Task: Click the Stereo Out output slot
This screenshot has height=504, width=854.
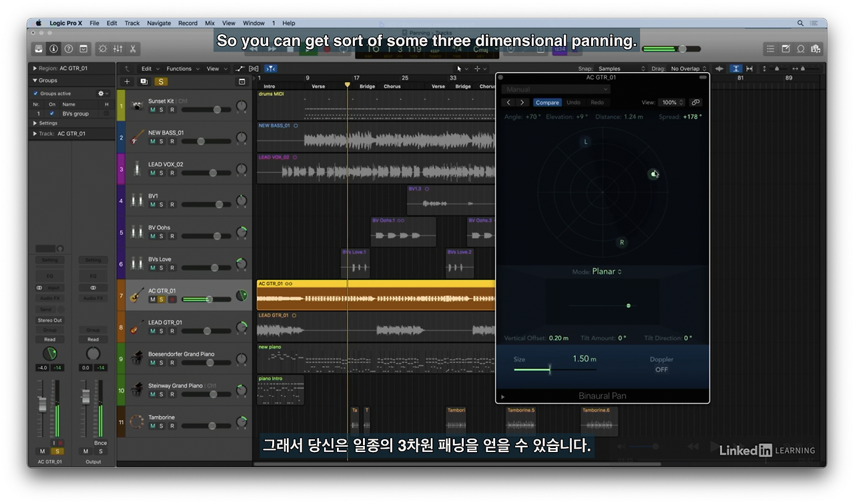Action: point(50,321)
